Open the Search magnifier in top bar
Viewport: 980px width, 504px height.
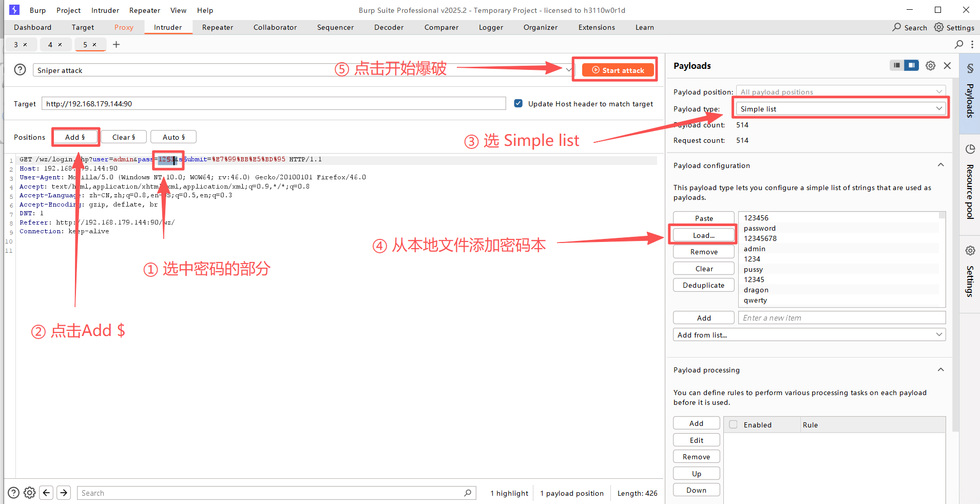[897, 27]
